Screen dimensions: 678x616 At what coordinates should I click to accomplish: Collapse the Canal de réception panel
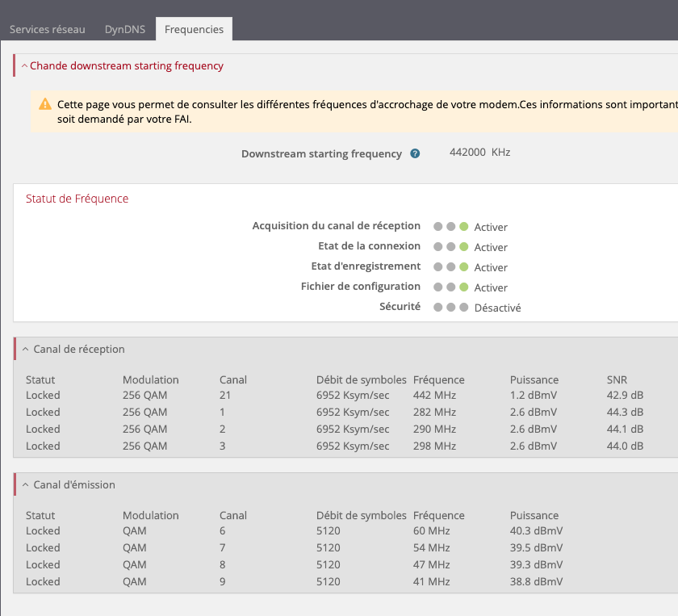[25, 350]
